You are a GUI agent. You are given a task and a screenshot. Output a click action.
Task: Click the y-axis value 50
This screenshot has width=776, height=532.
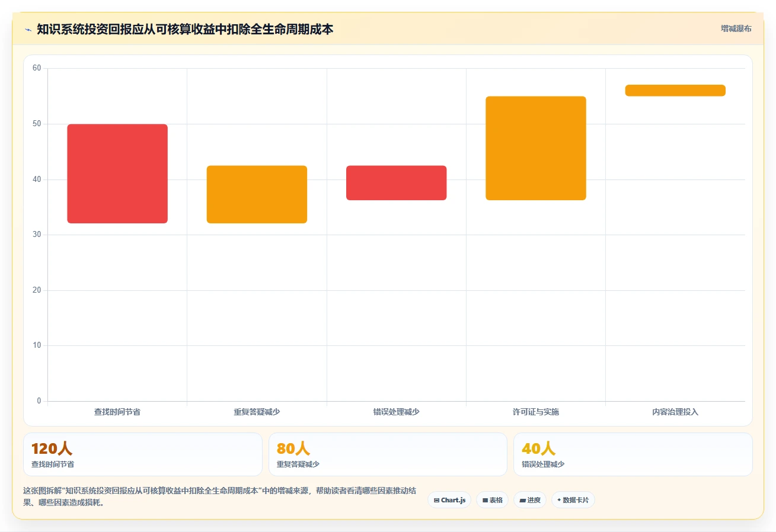tap(37, 124)
